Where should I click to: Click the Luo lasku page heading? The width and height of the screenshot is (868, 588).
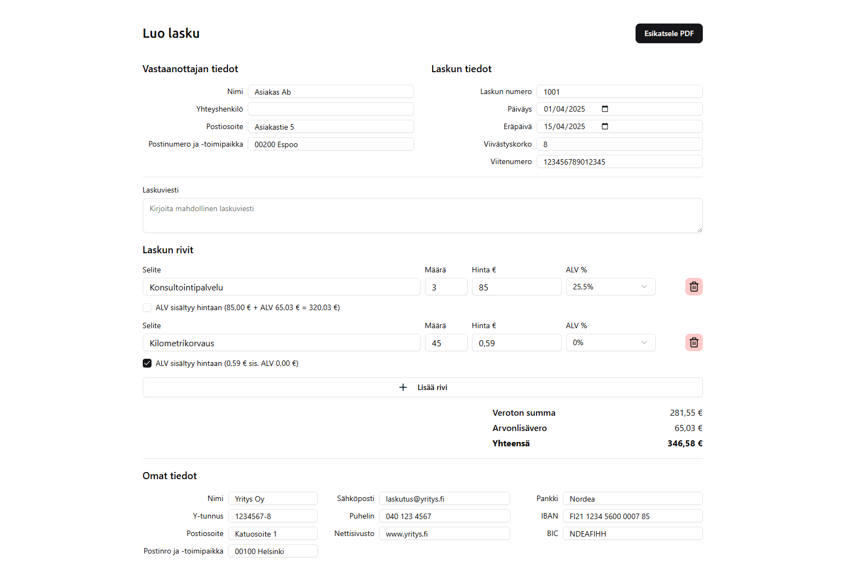pos(171,33)
